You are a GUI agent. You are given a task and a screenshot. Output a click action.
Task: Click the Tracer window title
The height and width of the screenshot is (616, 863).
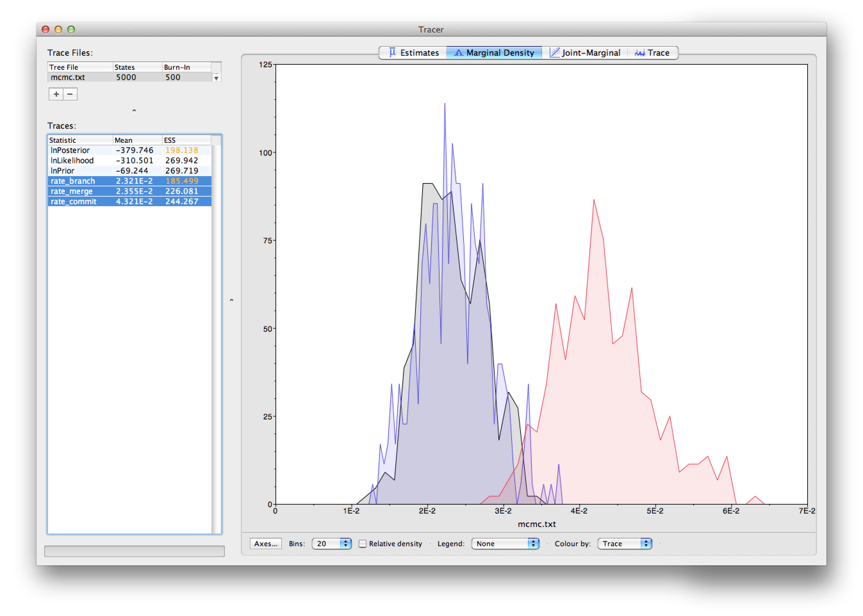[431, 29]
